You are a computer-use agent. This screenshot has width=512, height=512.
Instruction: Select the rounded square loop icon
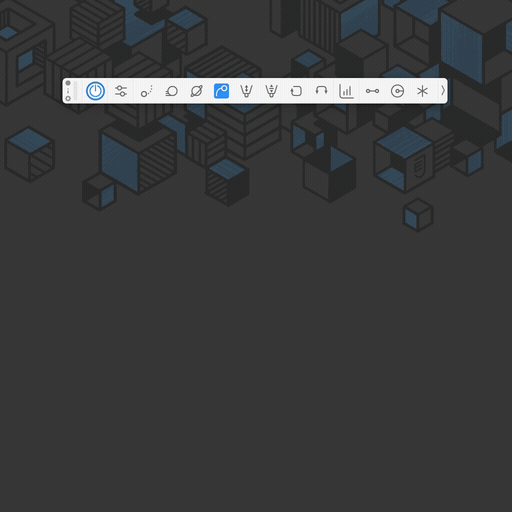tap(296, 91)
